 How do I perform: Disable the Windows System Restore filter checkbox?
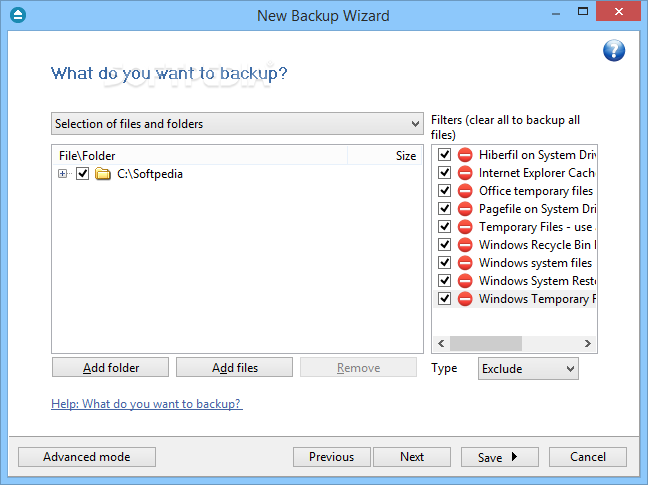point(444,281)
